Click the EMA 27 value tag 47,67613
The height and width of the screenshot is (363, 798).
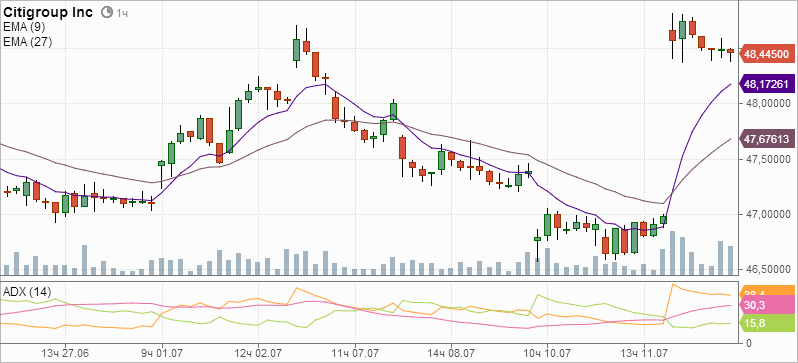(x=766, y=138)
